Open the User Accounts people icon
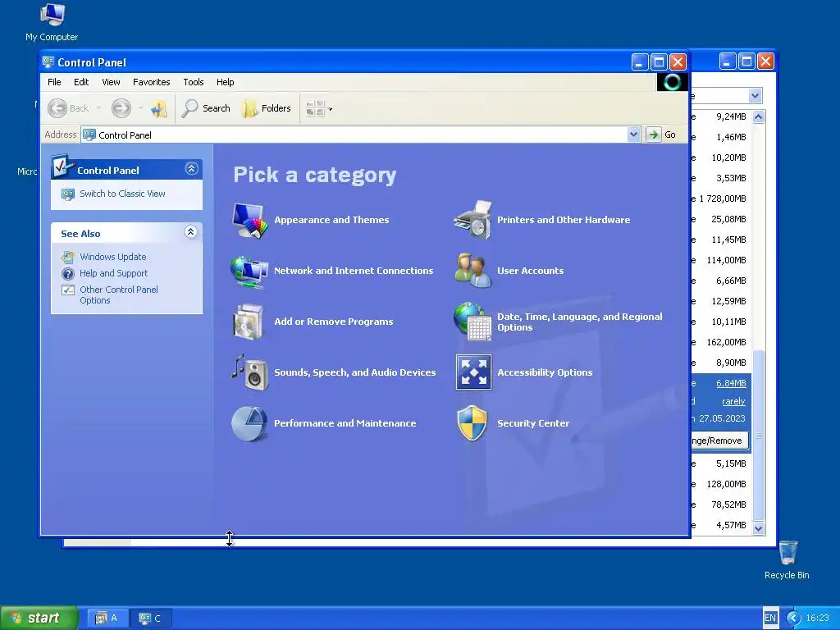 click(472, 271)
